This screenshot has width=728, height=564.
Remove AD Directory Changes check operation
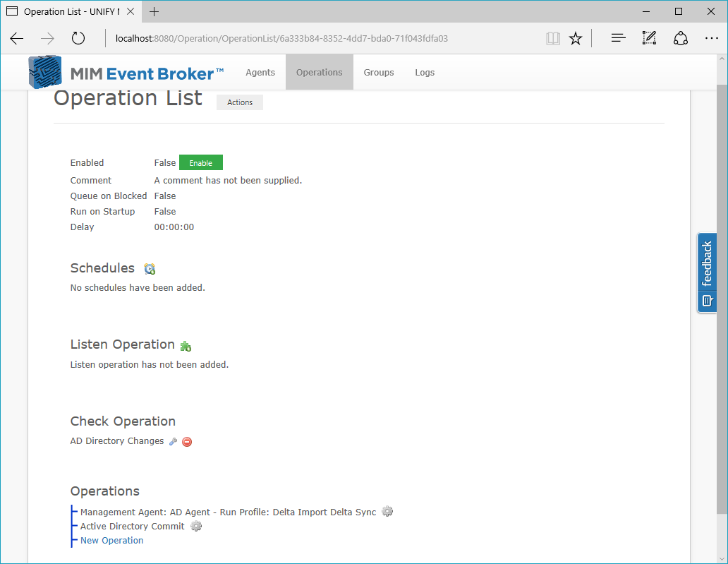click(187, 442)
